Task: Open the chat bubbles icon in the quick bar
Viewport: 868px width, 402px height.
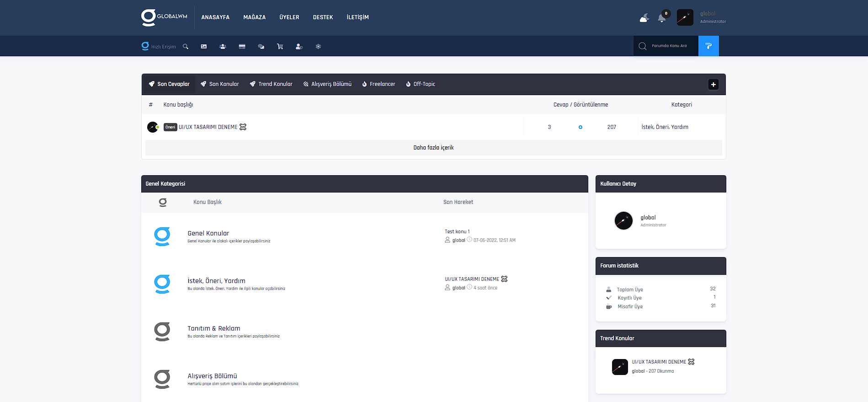Action: [261, 47]
